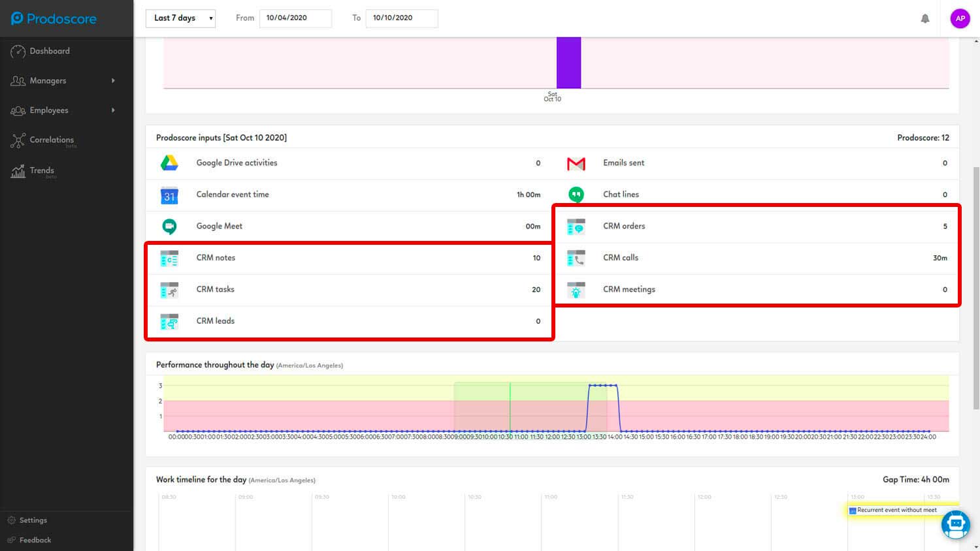Click the CRM orders label
The width and height of the screenshot is (980, 551).
click(624, 227)
